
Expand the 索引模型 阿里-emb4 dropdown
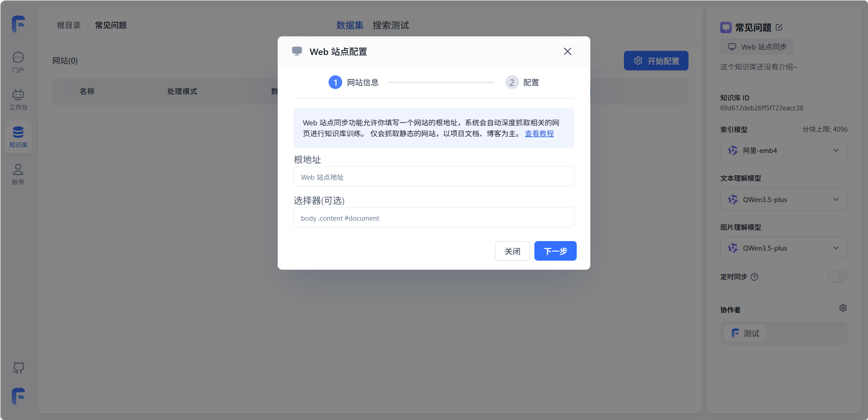pos(783,151)
